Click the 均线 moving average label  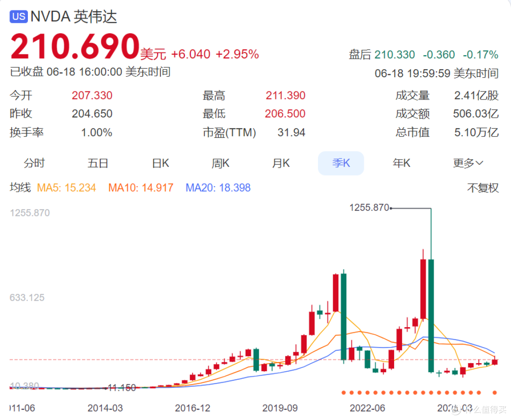20,188
